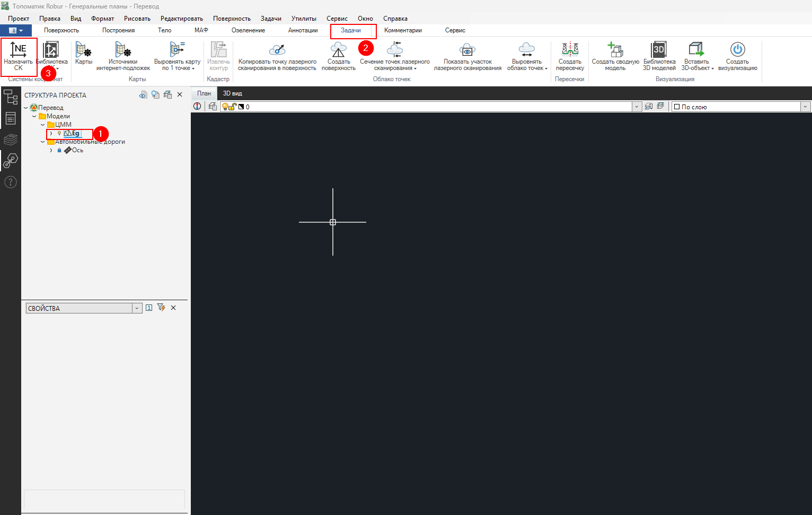Image resolution: width=812 pixels, height=515 pixels.
Task: Toggle the bulb visibility of Eg surface
Action: click(x=59, y=133)
